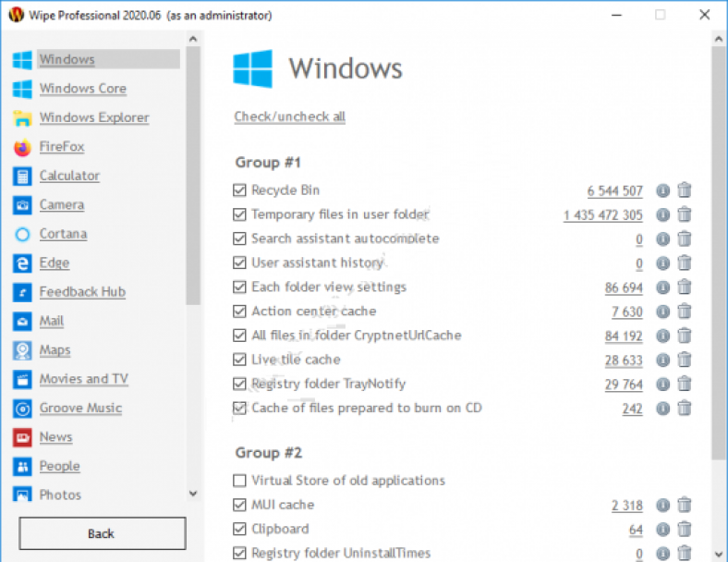Click the Back button

(103, 533)
